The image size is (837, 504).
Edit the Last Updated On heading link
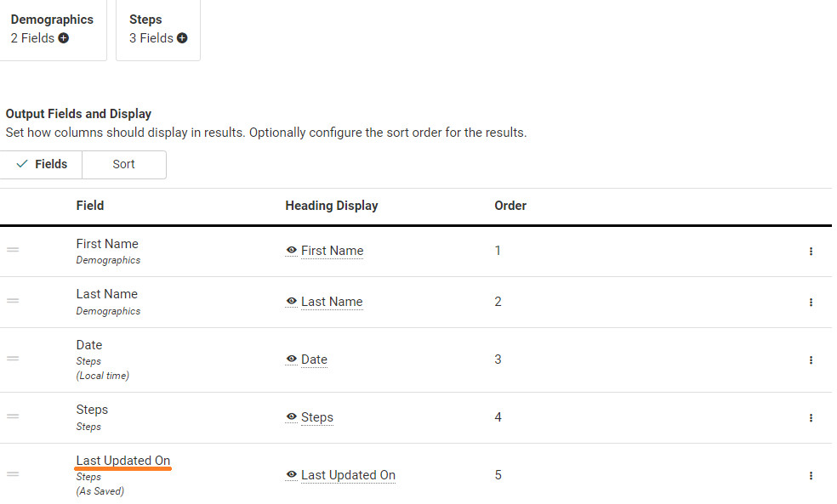click(x=348, y=475)
